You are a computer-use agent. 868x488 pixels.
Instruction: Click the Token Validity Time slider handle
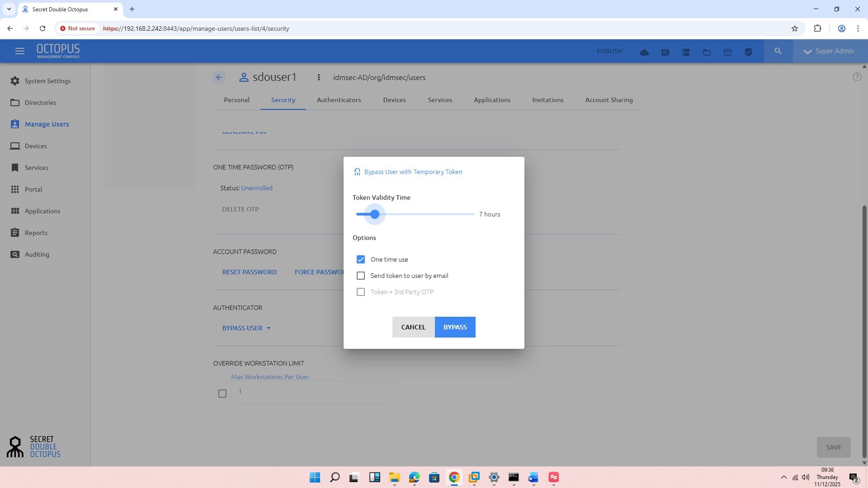(375, 214)
